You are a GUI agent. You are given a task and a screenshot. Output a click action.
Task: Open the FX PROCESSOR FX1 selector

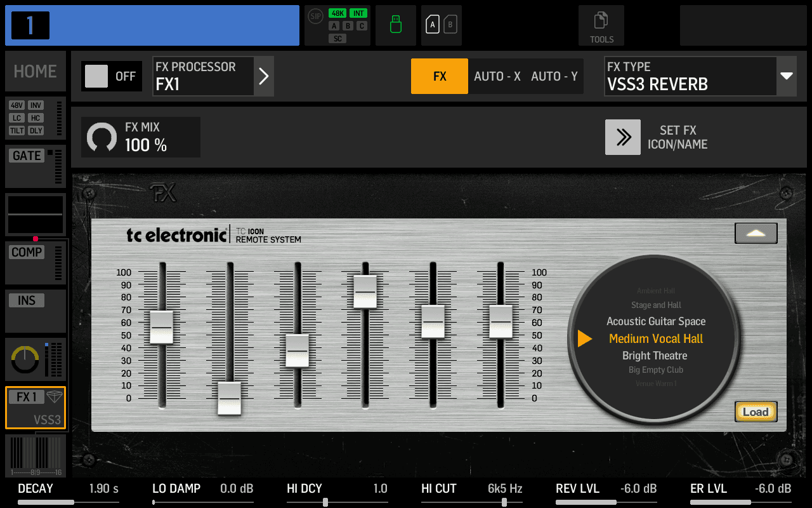click(x=203, y=76)
